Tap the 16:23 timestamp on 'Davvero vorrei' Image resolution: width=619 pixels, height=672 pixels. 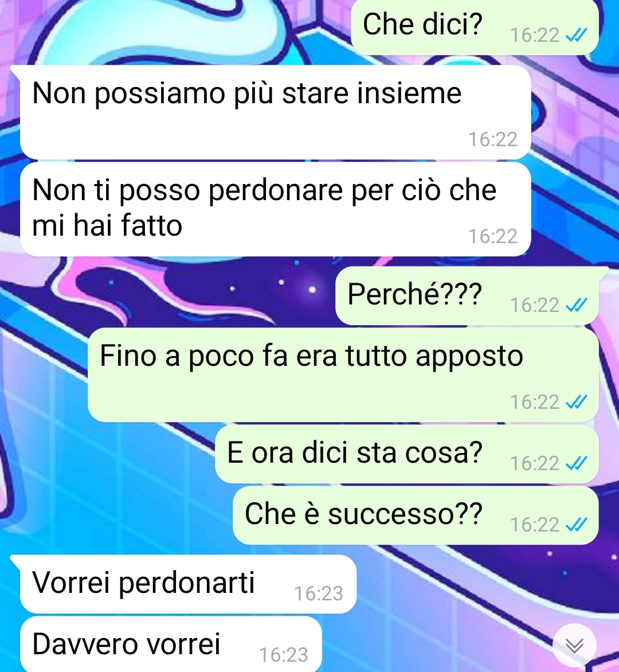pyautogui.click(x=284, y=655)
